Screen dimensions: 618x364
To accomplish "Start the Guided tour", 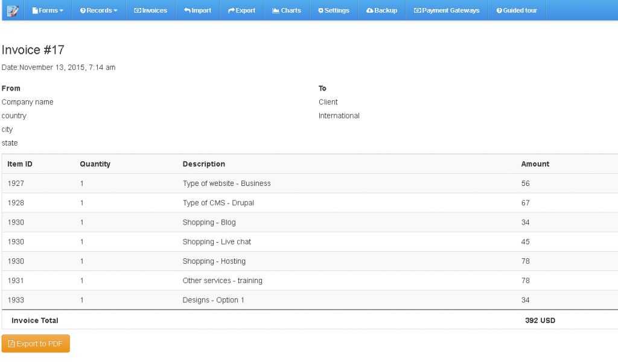I will 517,10.
